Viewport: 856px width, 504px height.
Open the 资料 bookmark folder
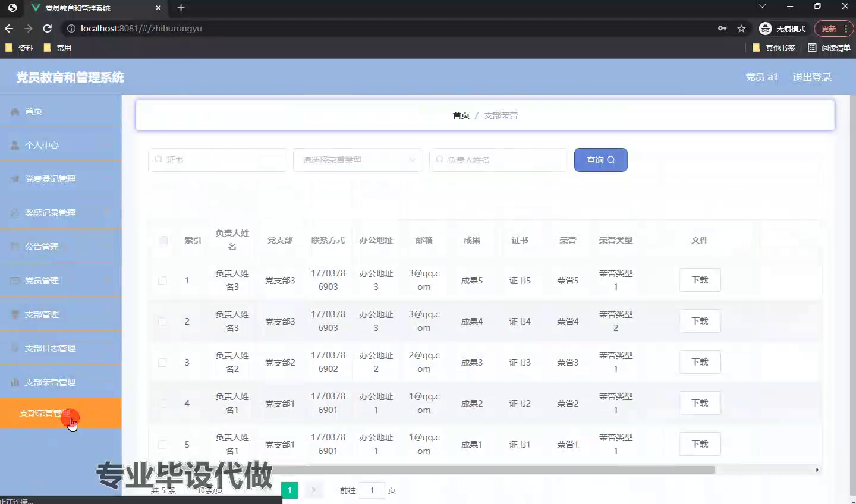[19, 48]
